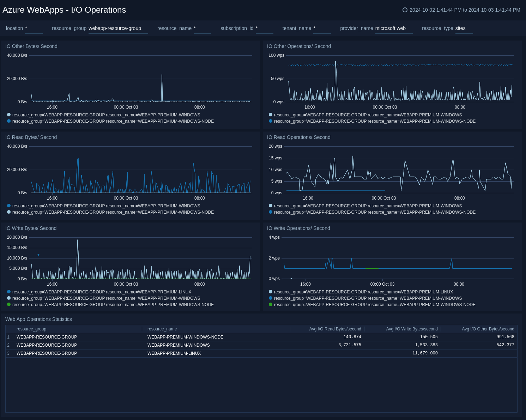Click the other bytes value 542.377
This screenshot has height=420, width=526.
click(x=505, y=345)
